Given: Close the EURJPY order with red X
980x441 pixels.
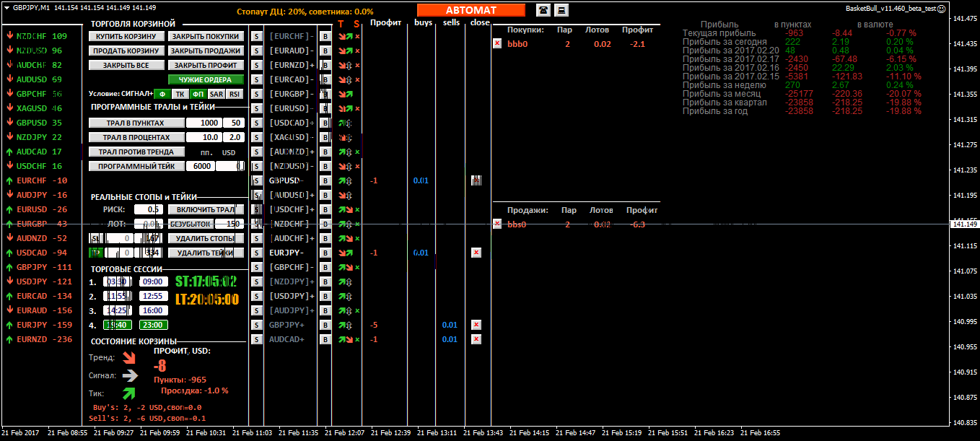Looking at the screenshot, I should point(476,253).
